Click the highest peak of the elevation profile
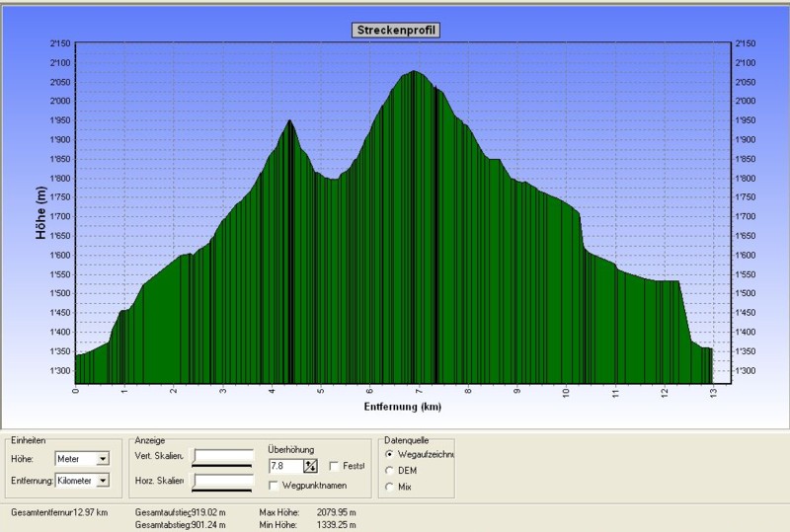Viewport: 790px width, 532px height. click(x=415, y=72)
